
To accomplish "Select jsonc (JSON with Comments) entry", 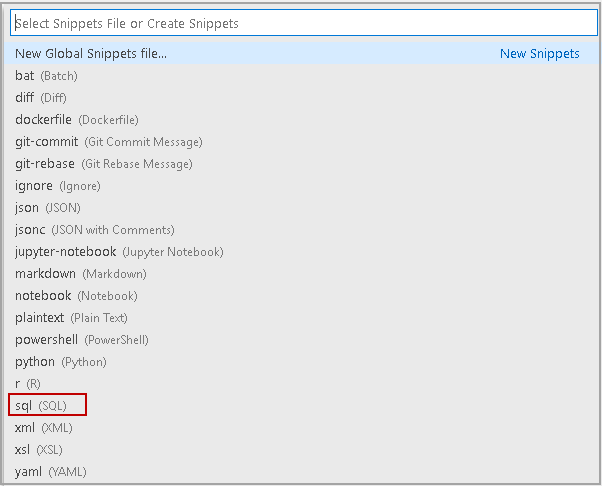I will (x=94, y=230).
